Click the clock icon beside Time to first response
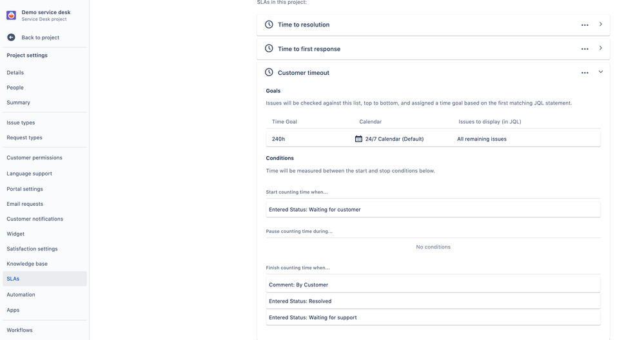This screenshot has height=340, width=644. point(269,48)
